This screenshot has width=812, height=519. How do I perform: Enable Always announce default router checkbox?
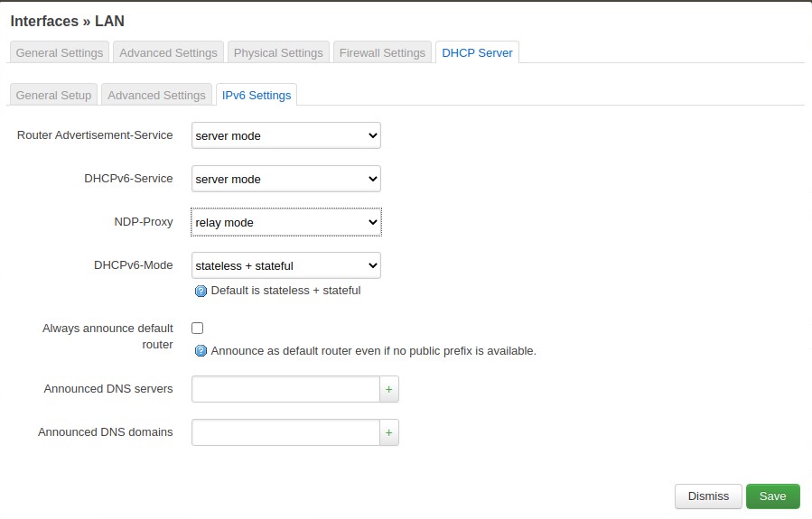(198, 329)
